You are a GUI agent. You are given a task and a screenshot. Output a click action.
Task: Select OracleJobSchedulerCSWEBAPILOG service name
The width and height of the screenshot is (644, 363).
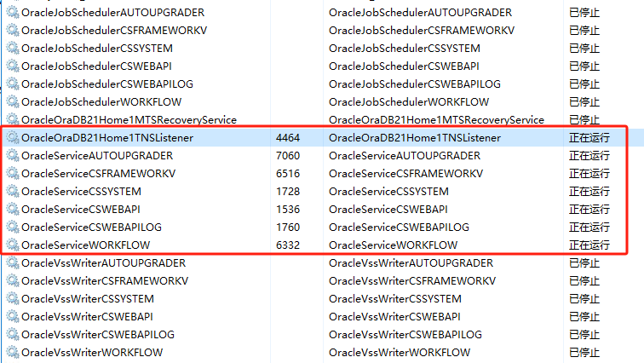(107, 84)
